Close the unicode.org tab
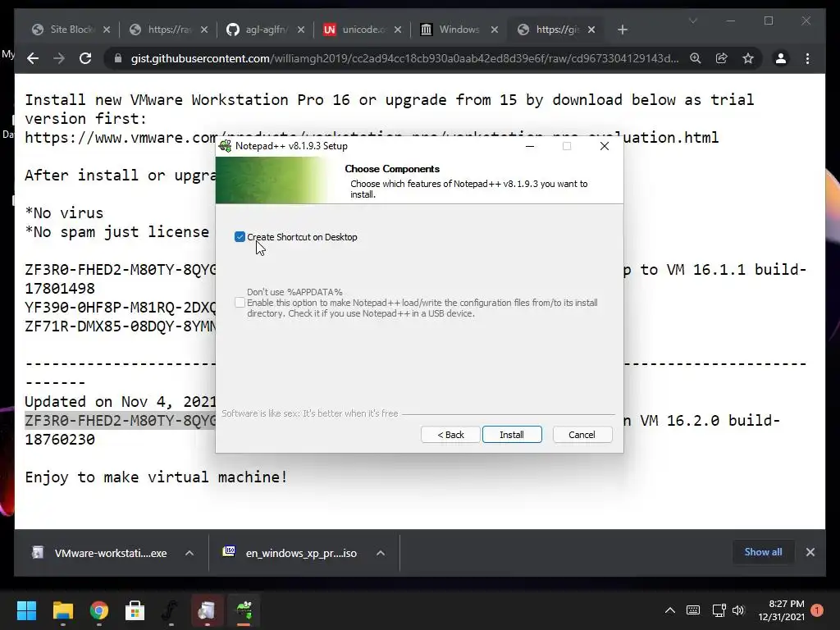 pos(398,30)
